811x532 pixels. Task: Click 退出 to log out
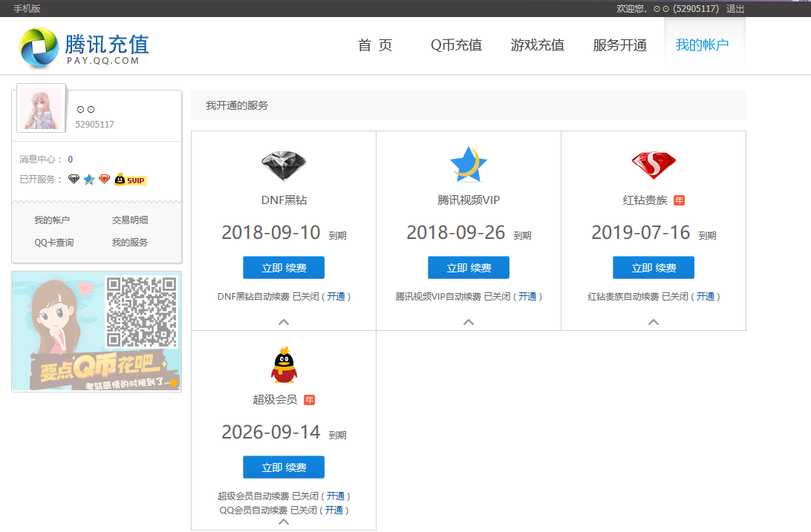pyautogui.click(x=735, y=9)
